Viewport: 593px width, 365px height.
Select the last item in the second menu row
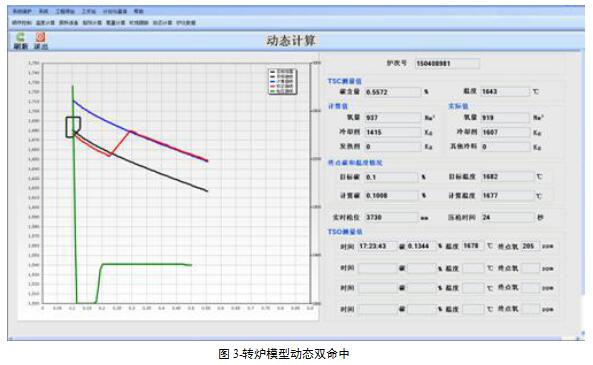[x=186, y=23]
